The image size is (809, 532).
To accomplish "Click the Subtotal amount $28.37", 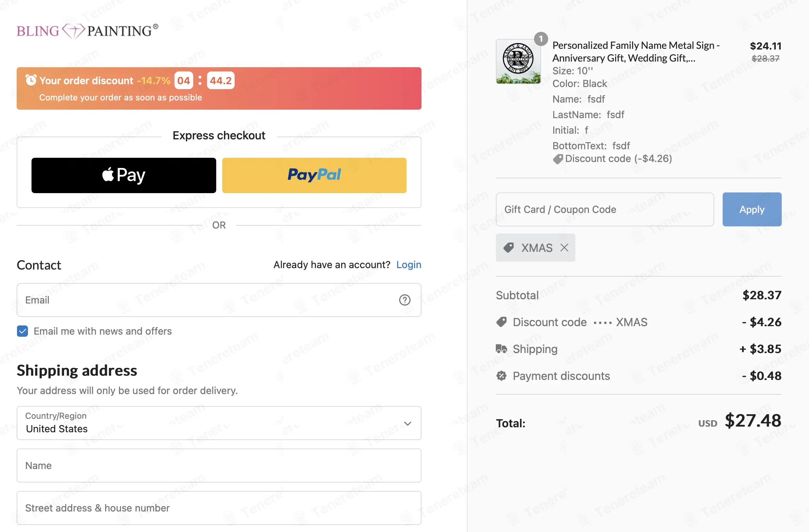I will [762, 295].
